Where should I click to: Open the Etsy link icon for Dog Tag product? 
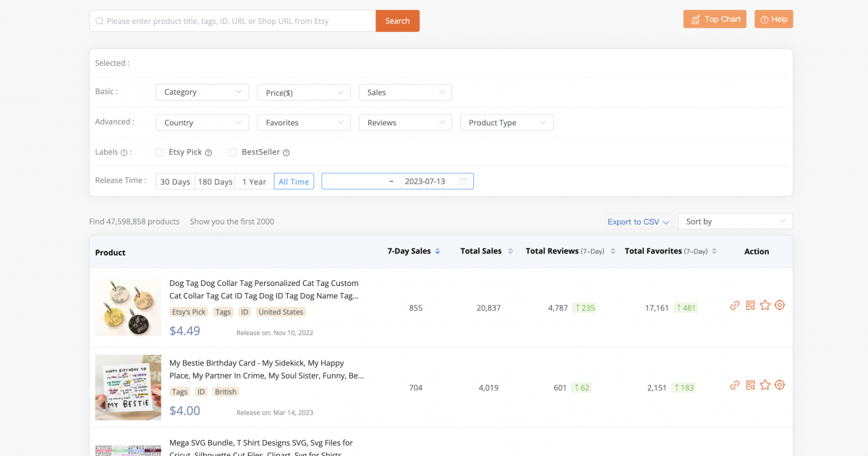point(735,306)
